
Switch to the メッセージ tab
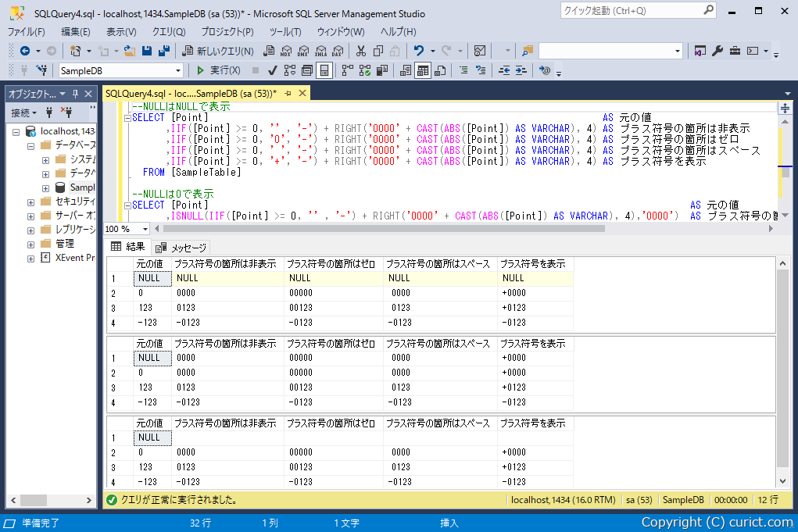tap(182, 248)
